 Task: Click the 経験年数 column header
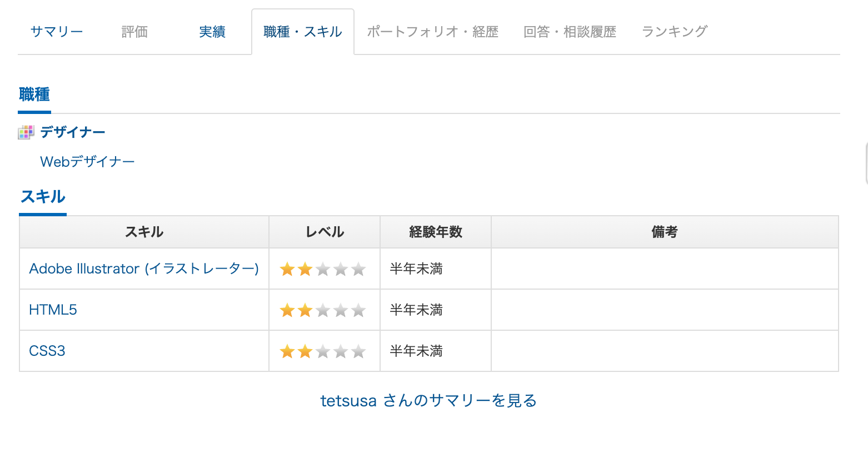point(436,232)
